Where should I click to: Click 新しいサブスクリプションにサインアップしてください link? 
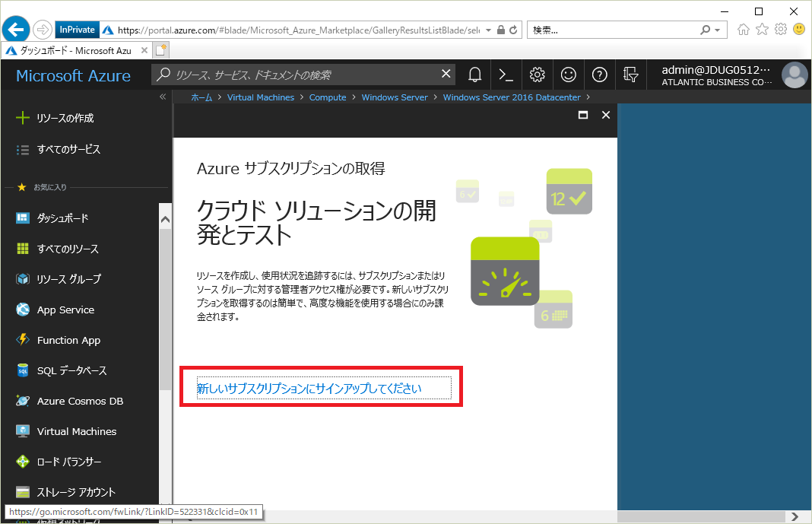309,389
